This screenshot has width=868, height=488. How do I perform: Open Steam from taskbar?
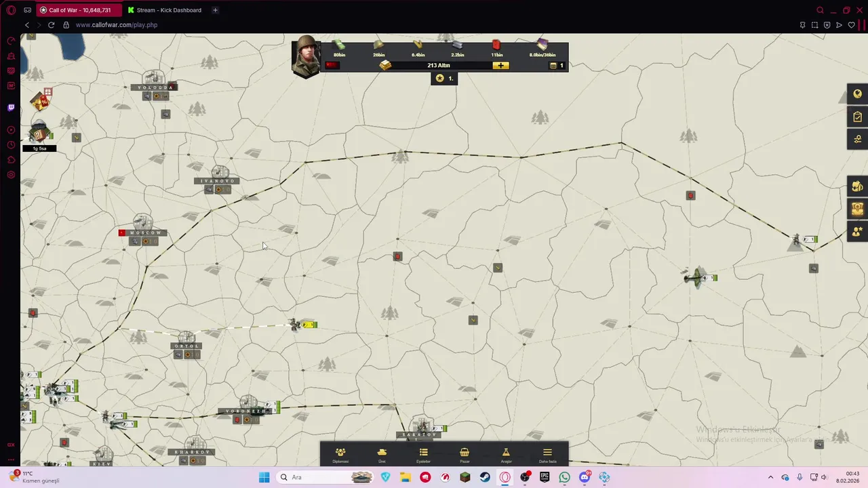point(485,477)
